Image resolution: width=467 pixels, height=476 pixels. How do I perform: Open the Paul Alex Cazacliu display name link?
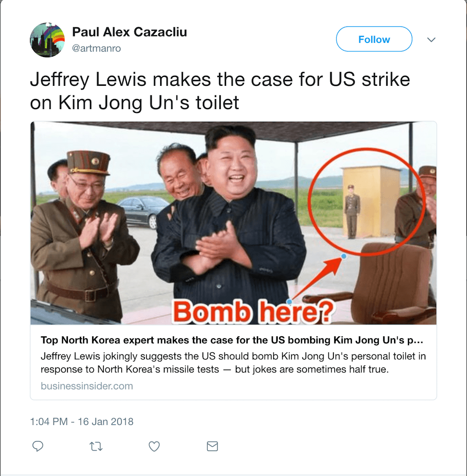[129, 32]
